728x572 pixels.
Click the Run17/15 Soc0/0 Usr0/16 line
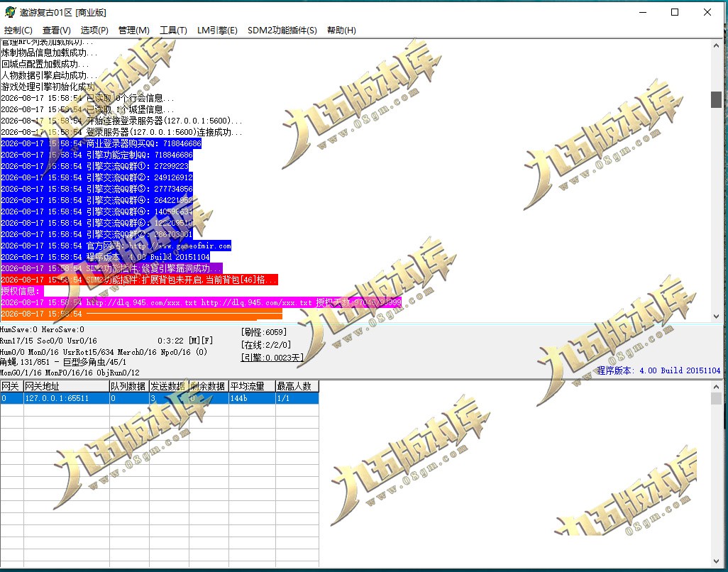(48, 341)
